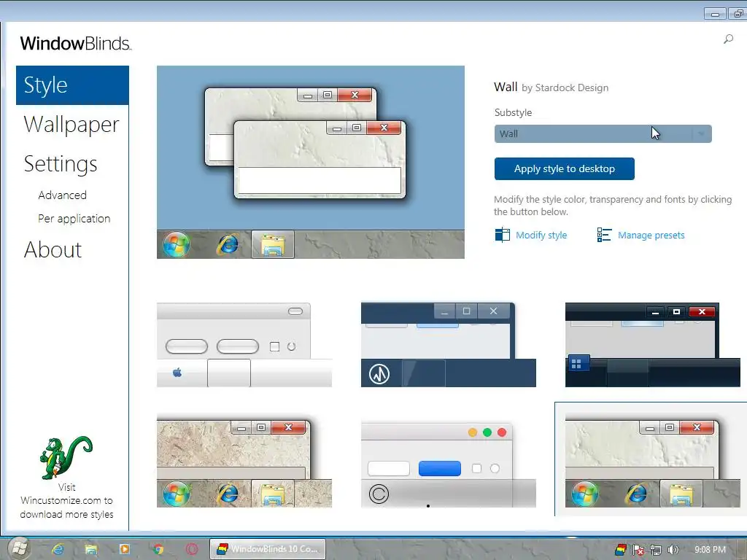
Task: Click the large Wall style preview
Action: click(x=311, y=162)
